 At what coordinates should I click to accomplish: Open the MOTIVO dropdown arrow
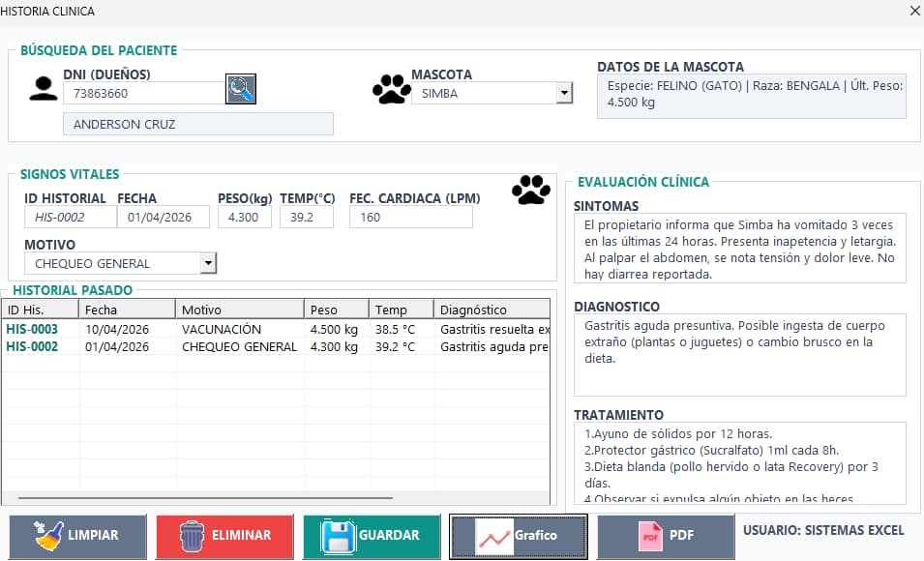coord(208,263)
